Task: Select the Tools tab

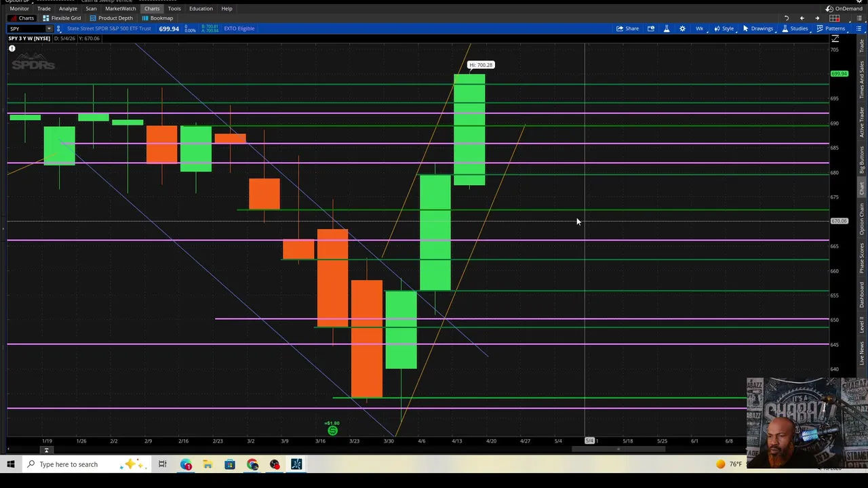Action: tap(174, 9)
